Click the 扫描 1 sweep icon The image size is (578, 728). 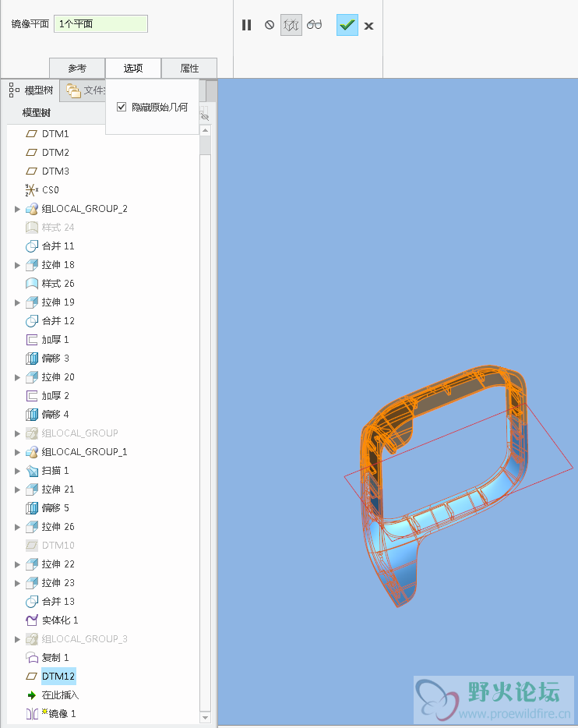pyautogui.click(x=31, y=471)
